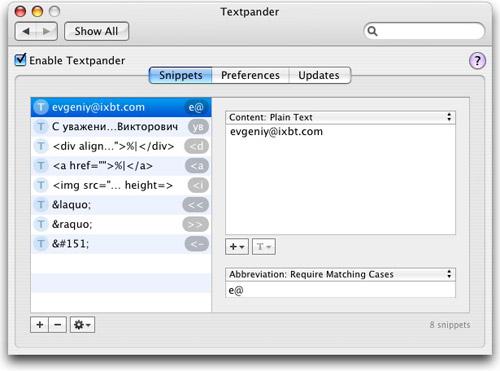
Task: Click the 8 snippets count label
Action: [x=450, y=325]
